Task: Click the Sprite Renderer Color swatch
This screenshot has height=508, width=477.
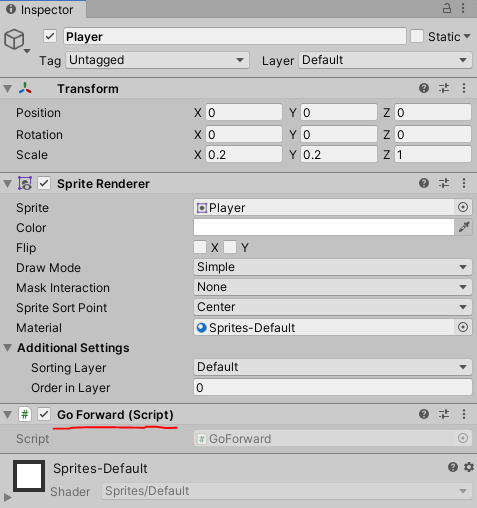Action: (x=324, y=227)
